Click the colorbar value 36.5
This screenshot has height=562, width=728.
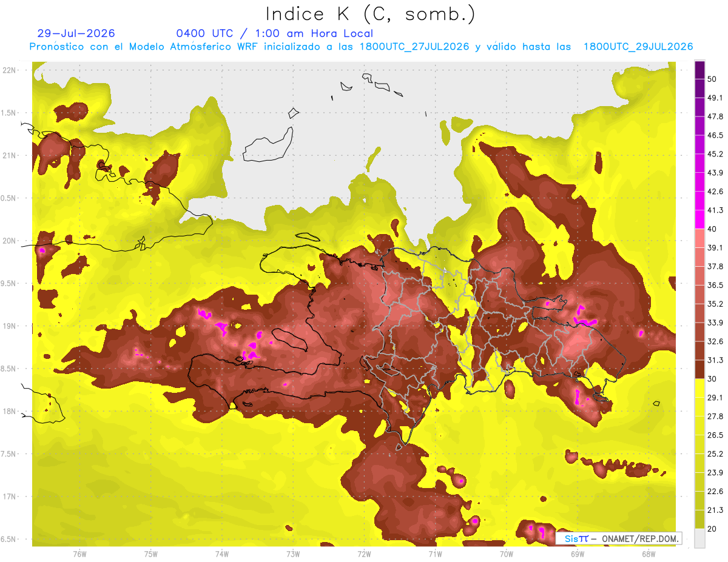715,285
